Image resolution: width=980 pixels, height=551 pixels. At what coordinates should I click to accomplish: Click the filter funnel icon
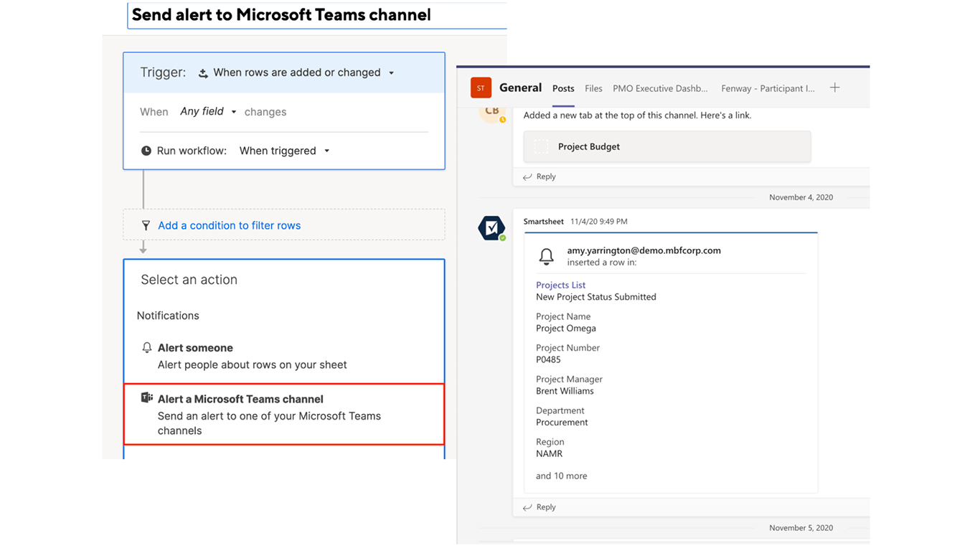146,225
